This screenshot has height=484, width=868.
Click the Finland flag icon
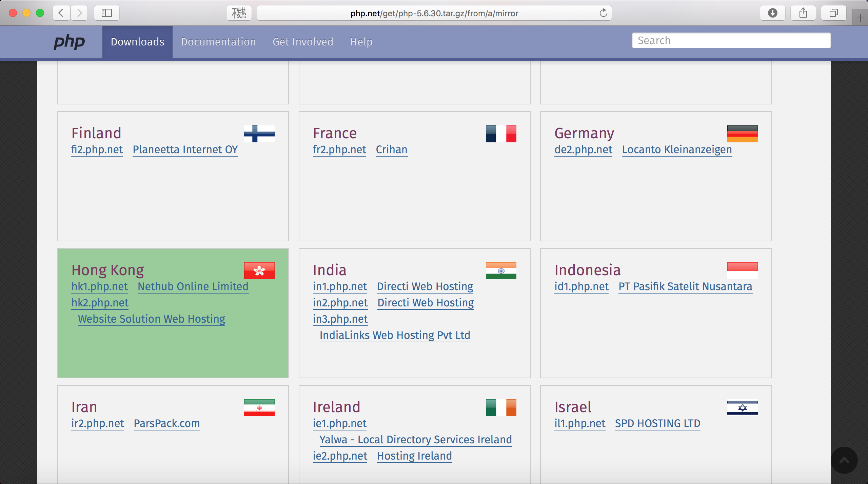[x=259, y=134]
